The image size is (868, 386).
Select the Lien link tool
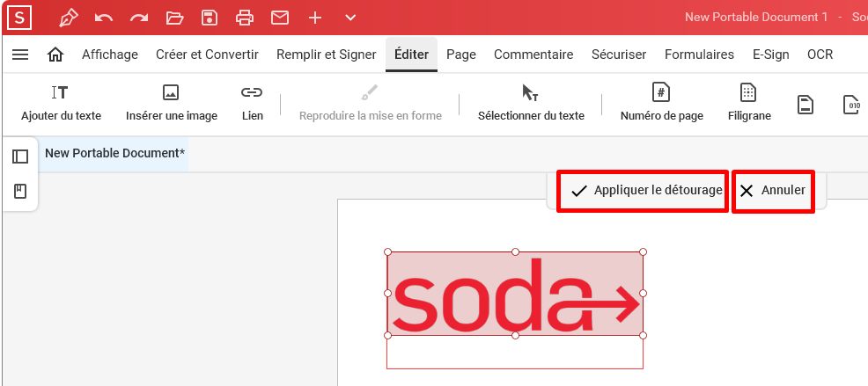coord(253,103)
